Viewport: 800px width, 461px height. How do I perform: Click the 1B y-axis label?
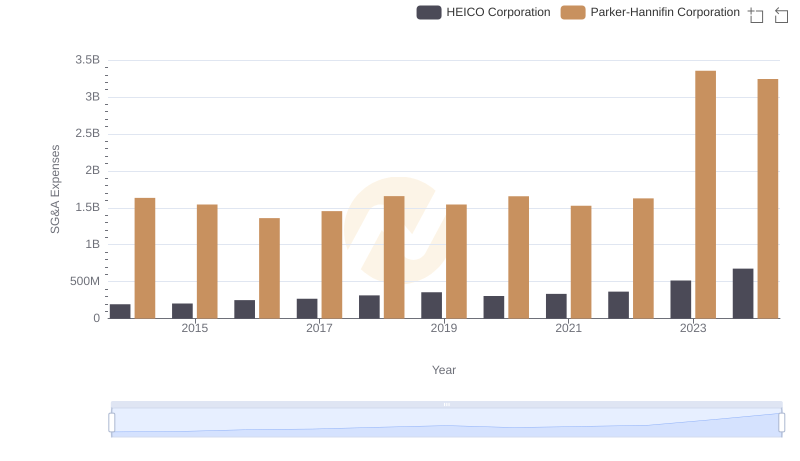point(92,244)
